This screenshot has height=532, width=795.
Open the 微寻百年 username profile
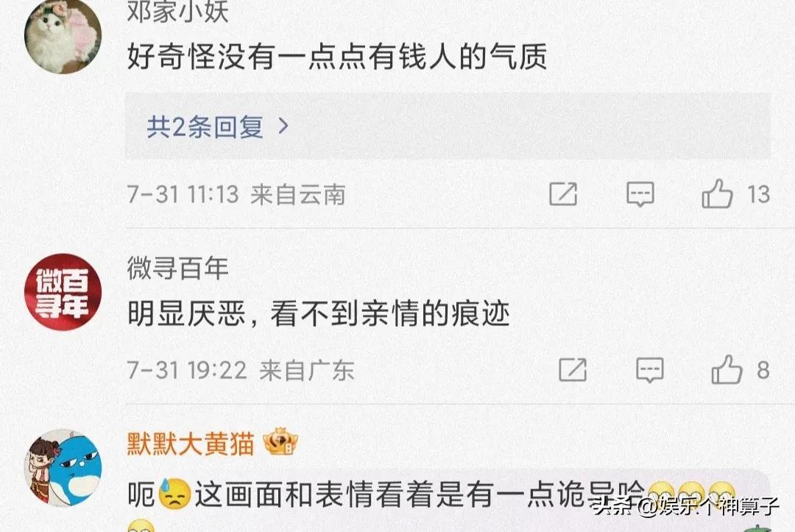pos(178,268)
